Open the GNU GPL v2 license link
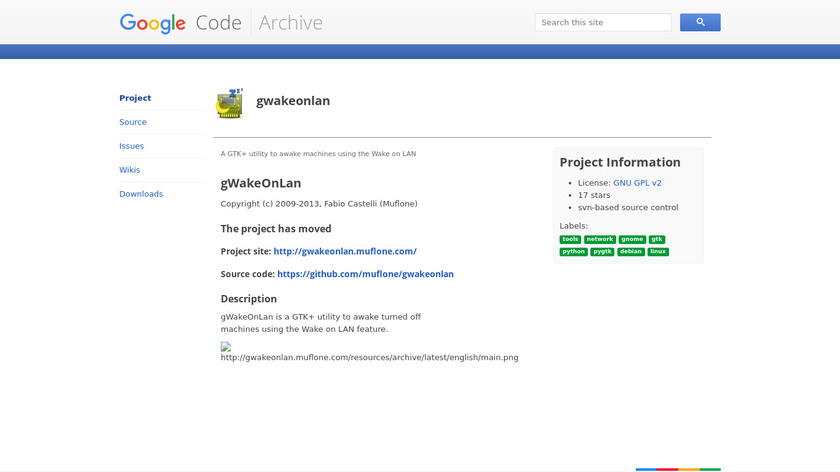The image size is (840, 472). (637, 183)
